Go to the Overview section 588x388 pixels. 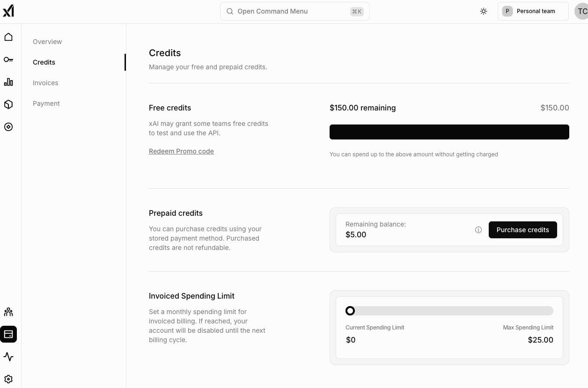coord(47,42)
